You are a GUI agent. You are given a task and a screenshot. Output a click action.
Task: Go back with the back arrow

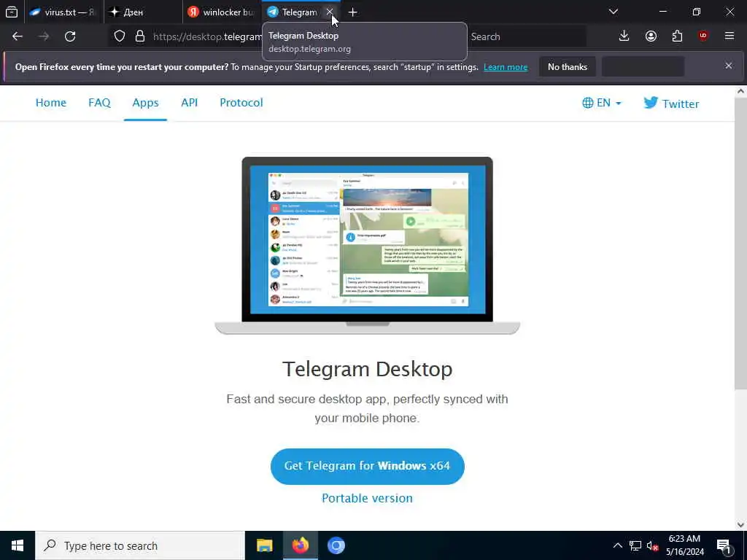pos(18,36)
